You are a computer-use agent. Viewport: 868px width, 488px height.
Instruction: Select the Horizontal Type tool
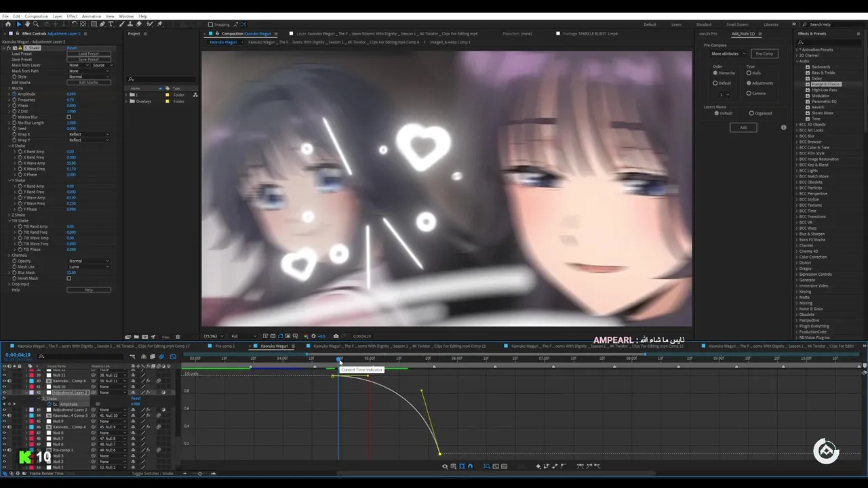click(x=111, y=24)
